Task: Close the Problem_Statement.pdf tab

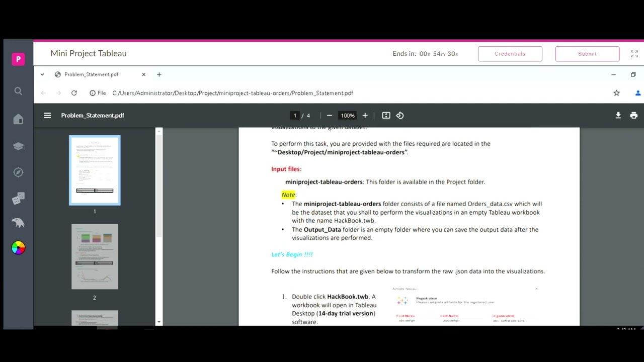Action: point(143,74)
